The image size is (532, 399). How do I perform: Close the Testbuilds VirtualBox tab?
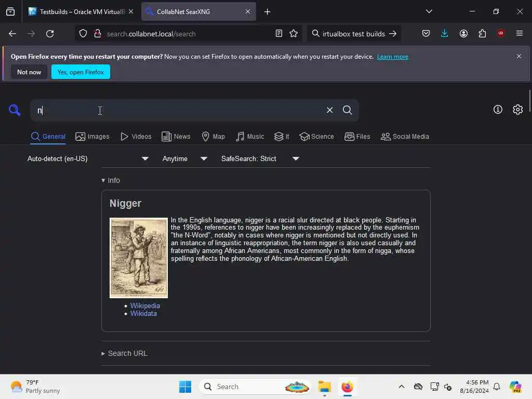[131, 11]
